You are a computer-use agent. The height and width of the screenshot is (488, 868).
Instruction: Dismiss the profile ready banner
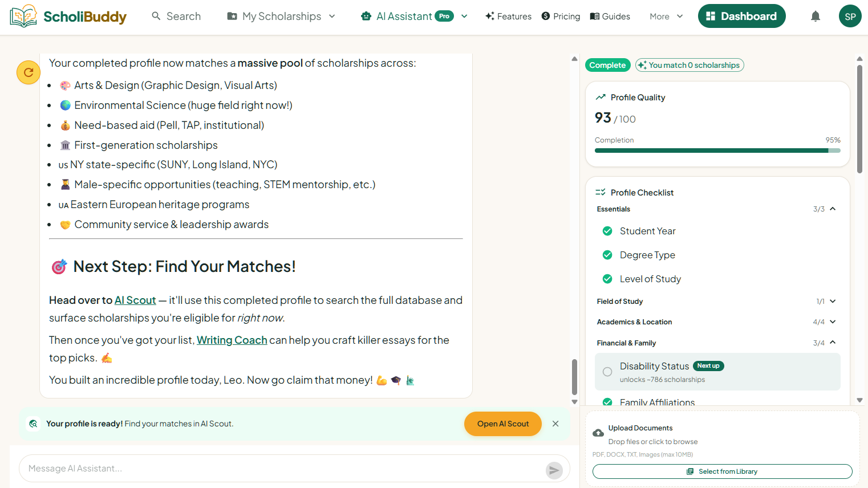point(555,424)
